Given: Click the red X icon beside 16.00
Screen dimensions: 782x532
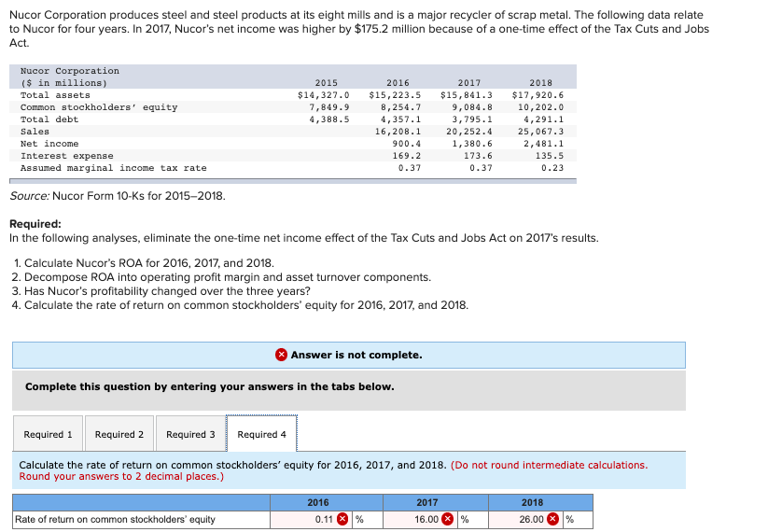Looking at the screenshot, I should point(448,520).
